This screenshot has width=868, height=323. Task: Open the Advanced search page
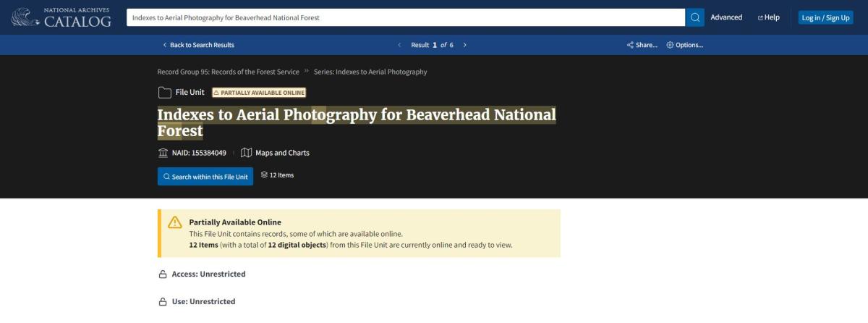coord(726,17)
